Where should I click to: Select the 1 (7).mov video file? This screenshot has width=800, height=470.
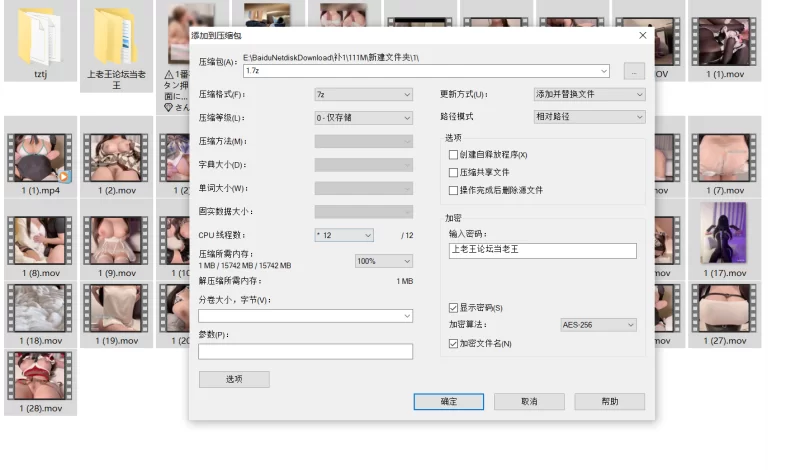point(724,158)
